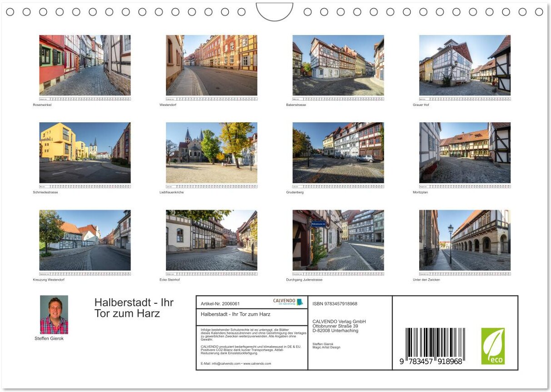Select the Liebfrauenkirche church photo
The height and width of the screenshot is (392, 551).
pyautogui.click(x=211, y=153)
